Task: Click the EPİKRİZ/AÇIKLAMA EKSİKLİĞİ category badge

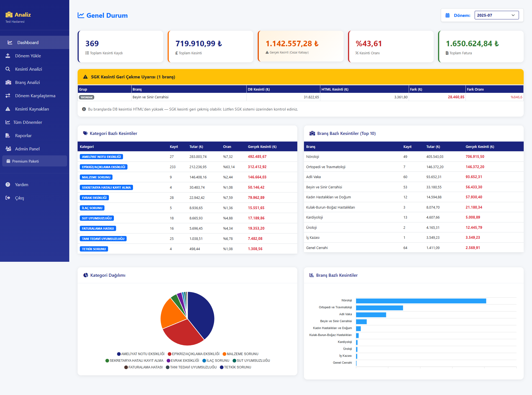Action: (103, 167)
